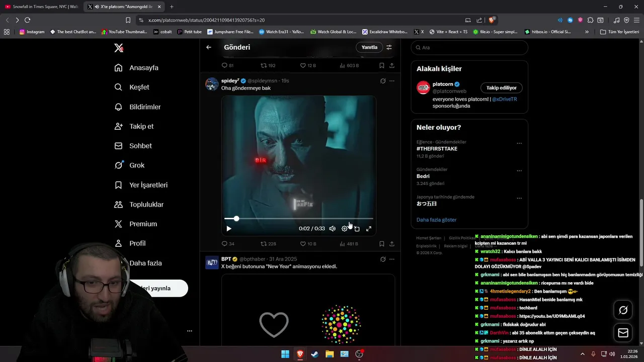Open Premium in sidebar

(136, 224)
